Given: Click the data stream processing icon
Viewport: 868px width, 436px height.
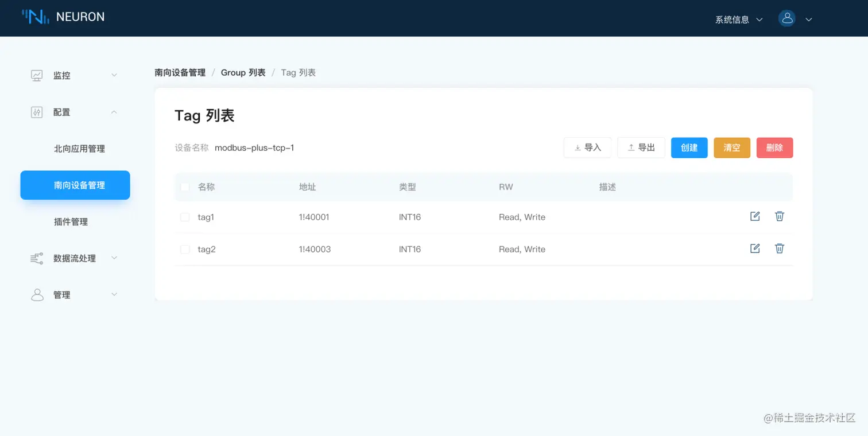Looking at the screenshot, I should pyautogui.click(x=37, y=258).
